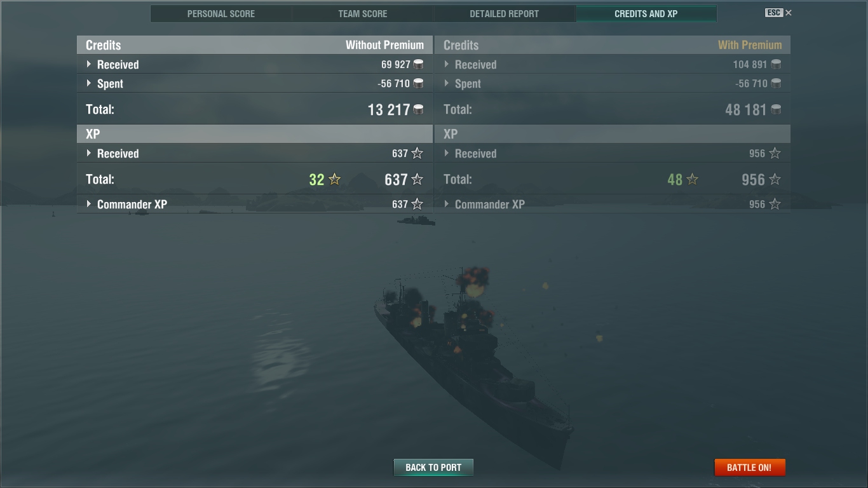Click the star icon beside premium Commander XP 956

pos(775,204)
